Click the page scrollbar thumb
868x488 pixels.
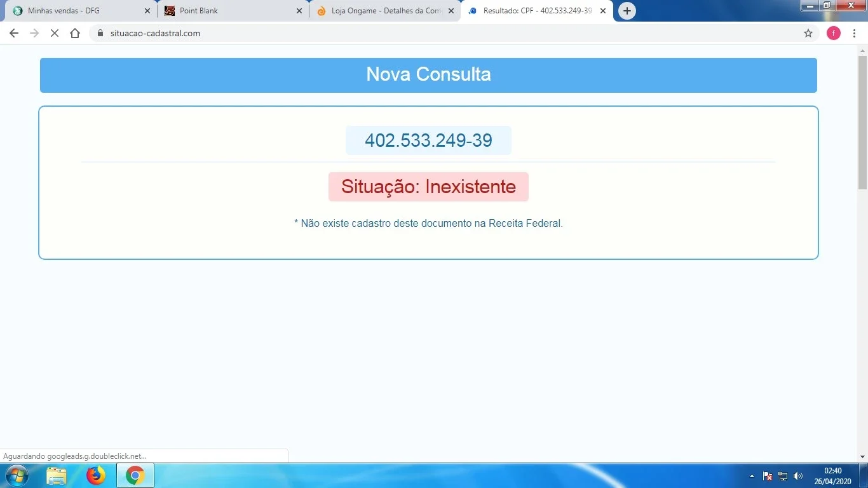coord(862,123)
